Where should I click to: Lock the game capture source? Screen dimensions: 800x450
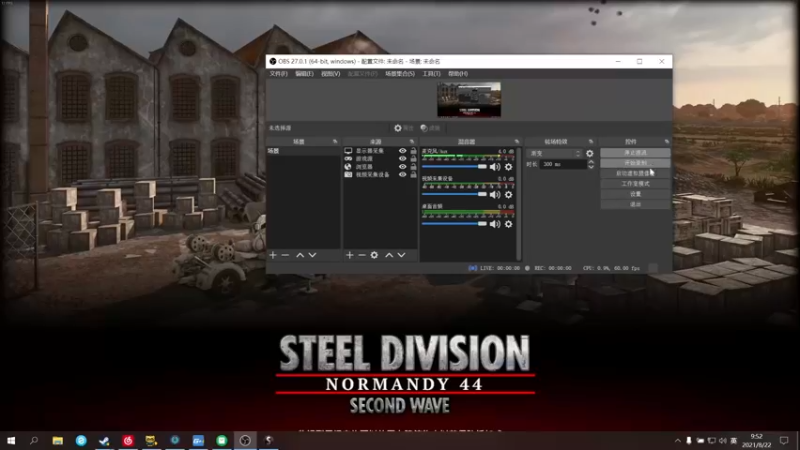[413, 159]
